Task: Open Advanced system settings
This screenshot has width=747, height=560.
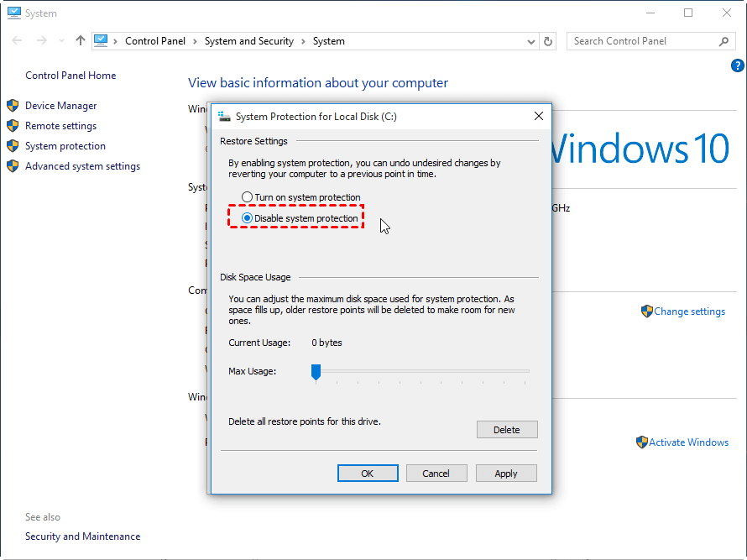Action: click(x=83, y=166)
